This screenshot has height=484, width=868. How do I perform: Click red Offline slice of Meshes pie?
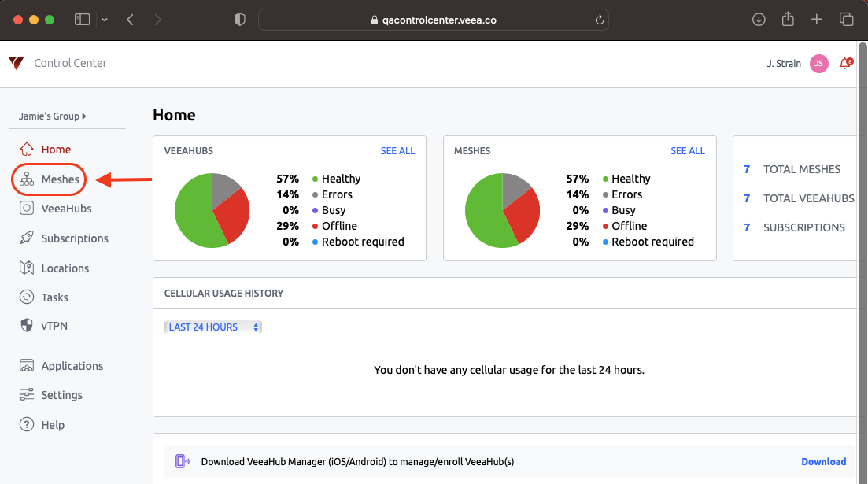pyautogui.click(x=523, y=217)
